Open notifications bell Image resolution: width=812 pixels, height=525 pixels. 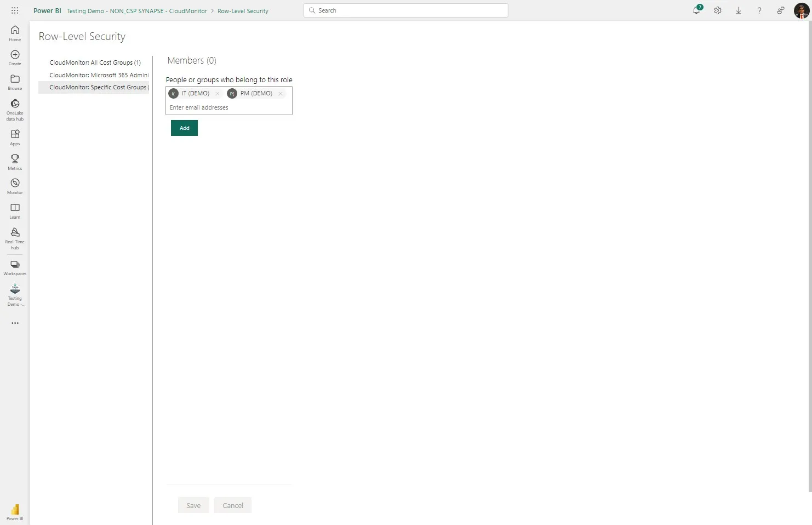697,10
